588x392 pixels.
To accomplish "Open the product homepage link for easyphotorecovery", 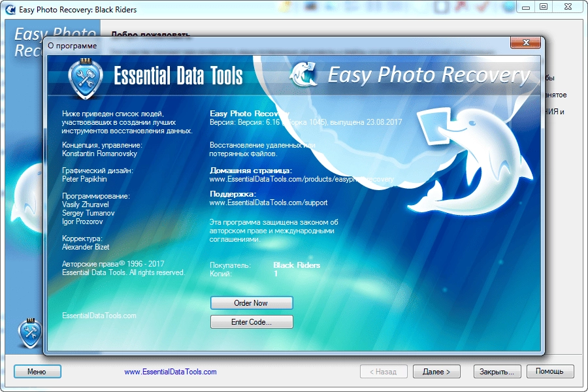I will tap(301, 179).
